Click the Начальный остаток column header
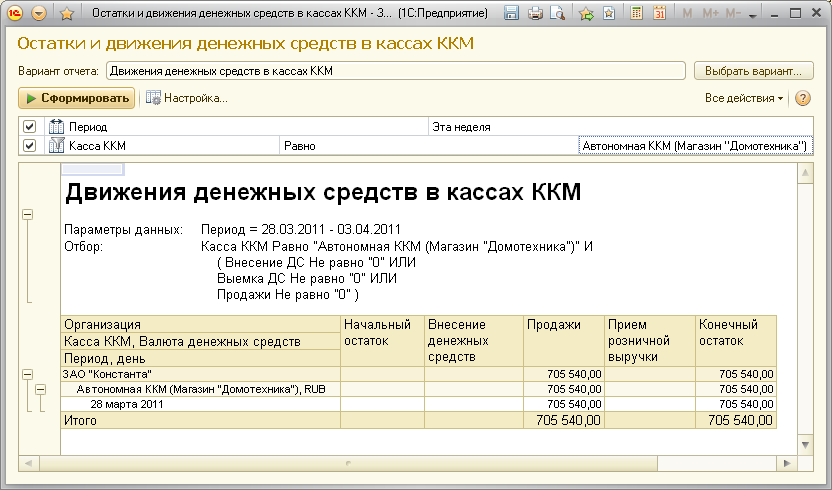832x490 pixels. 382,341
